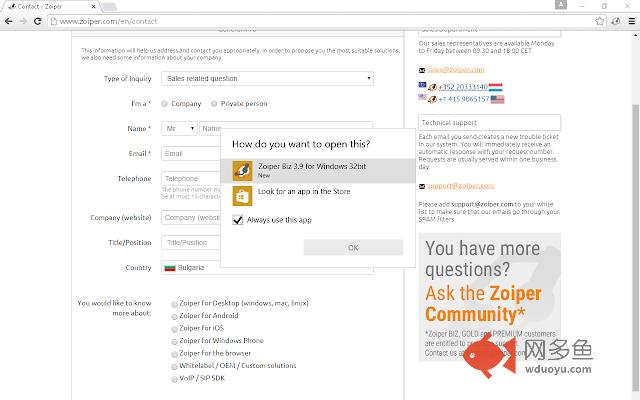This screenshot has width=640, height=400.
Task: Switch to the Contact : Zoiper tab
Action: (52, 7)
